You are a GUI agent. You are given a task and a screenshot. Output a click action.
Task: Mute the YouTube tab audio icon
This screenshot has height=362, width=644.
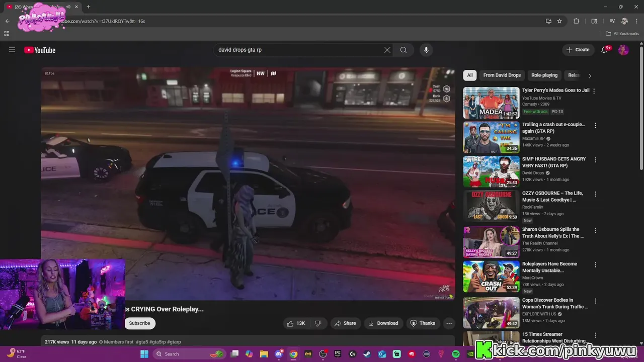68,7
